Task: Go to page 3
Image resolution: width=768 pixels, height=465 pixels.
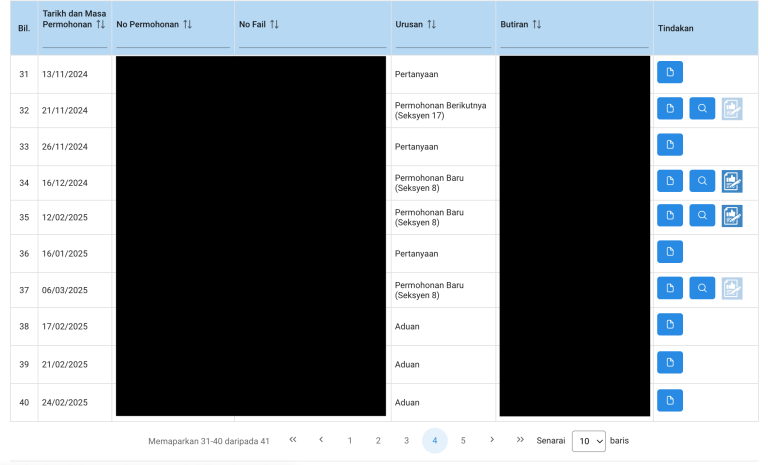Action: click(407, 441)
